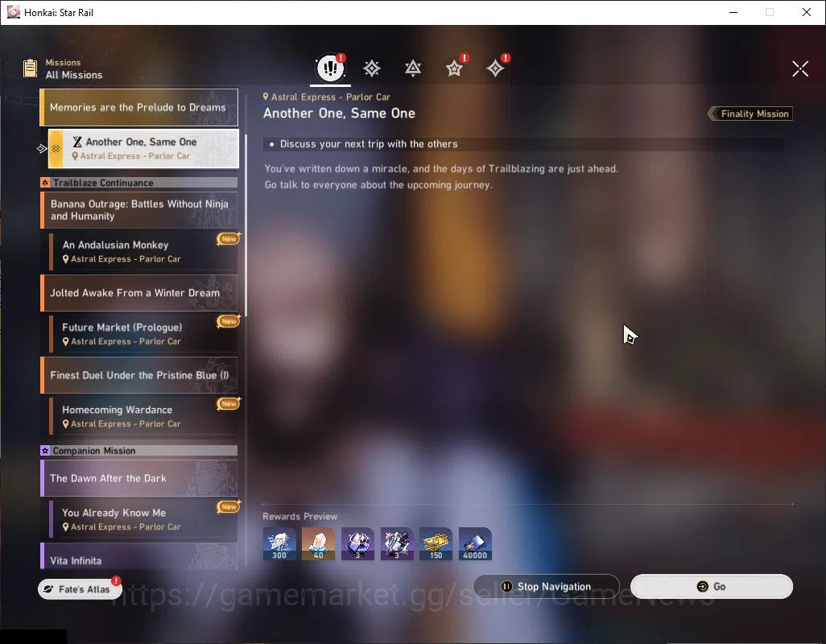Select Another One, Same One mission

pyautogui.click(x=143, y=148)
